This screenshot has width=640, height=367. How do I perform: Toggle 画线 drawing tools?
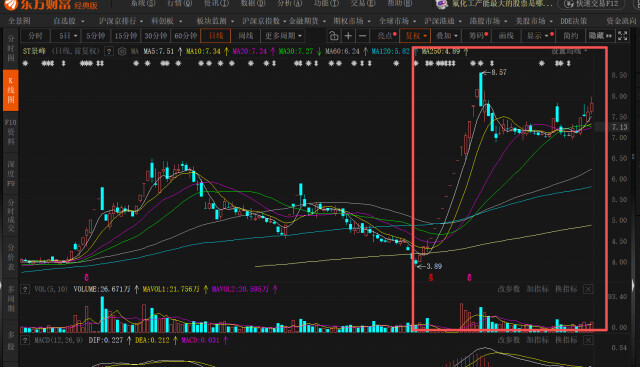(506, 36)
